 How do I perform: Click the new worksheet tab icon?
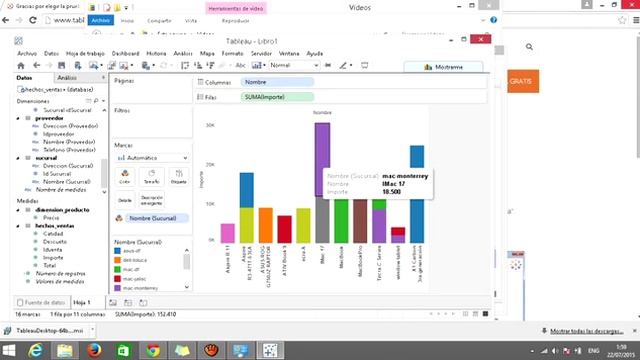(x=113, y=303)
